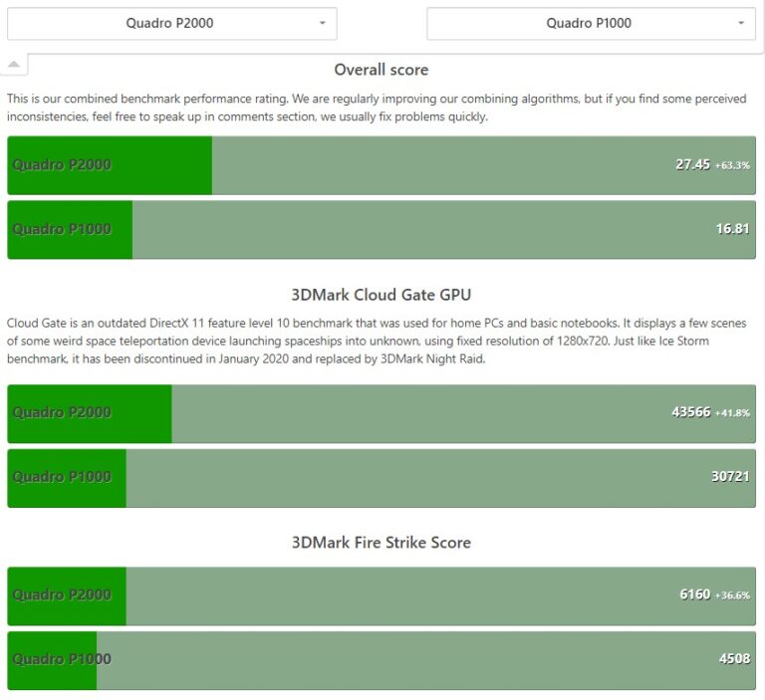Open the Quadro P1000 comparison dropdown
This screenshot has height=700, width=765.
[x=590, y=24]
